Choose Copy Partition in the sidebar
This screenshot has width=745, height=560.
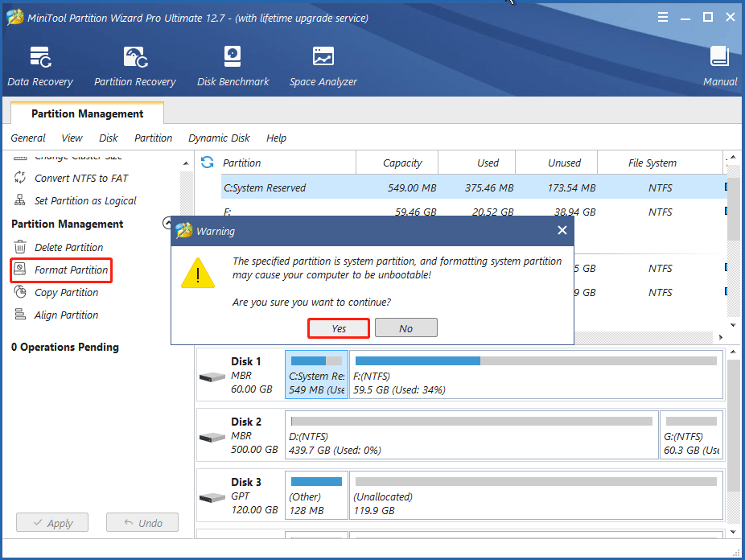coord(67,293)
